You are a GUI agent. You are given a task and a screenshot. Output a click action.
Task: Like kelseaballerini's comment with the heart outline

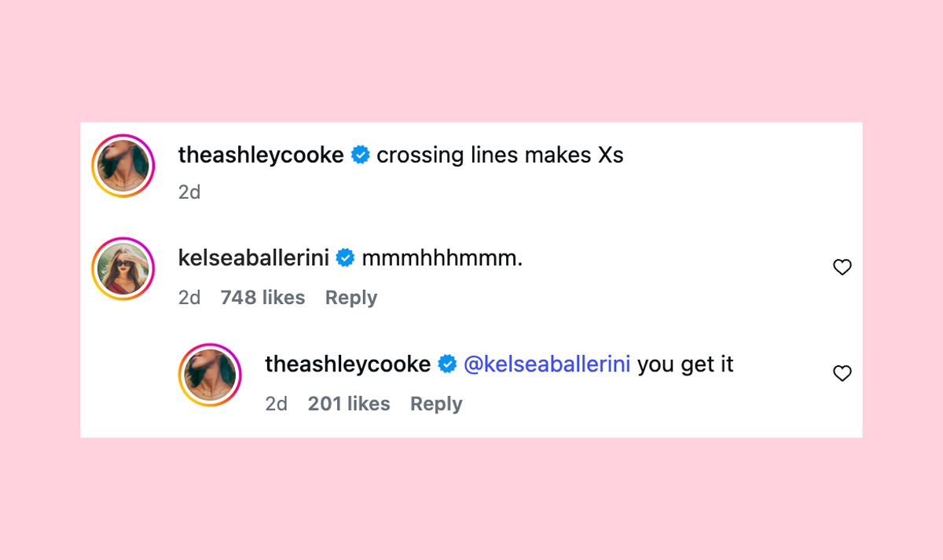point(842,267)
